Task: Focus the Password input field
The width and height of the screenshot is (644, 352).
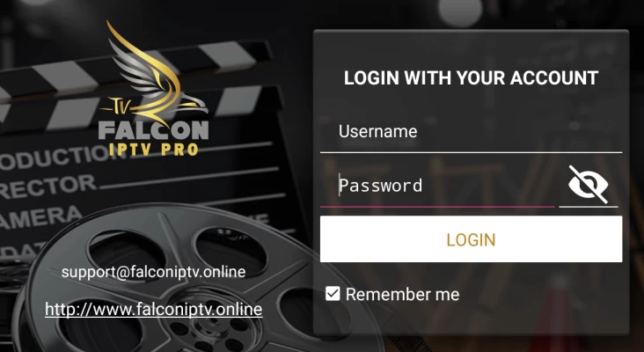Action: 437,186
